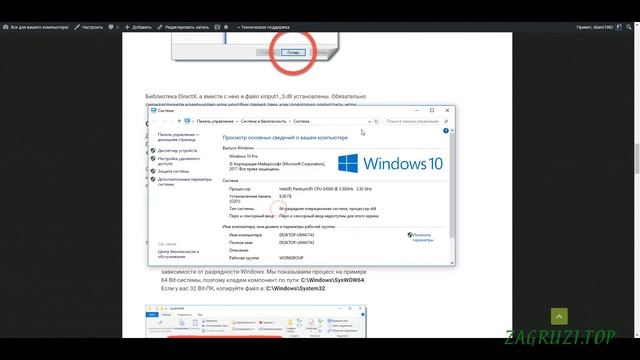Open 'Настроить' in admin bar
The width and height of the screenshot is (640, 360).
[x=89, y=27]
